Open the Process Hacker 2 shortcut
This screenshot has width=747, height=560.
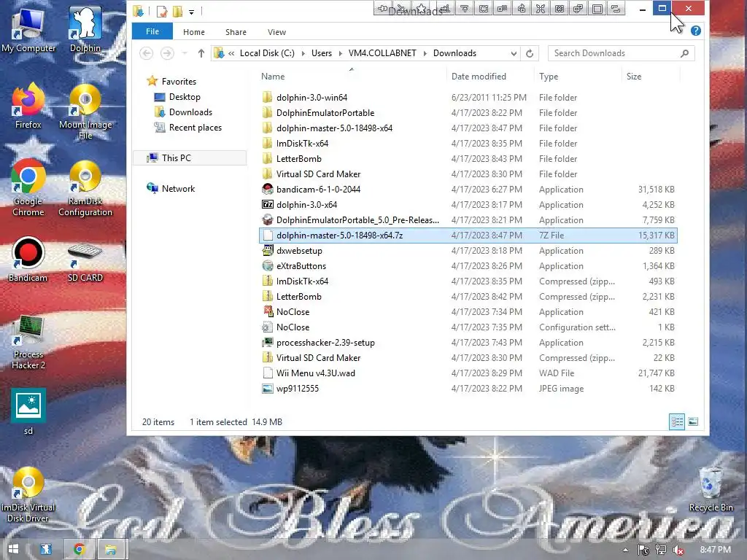pyautogui.click(x=28, y=342)
